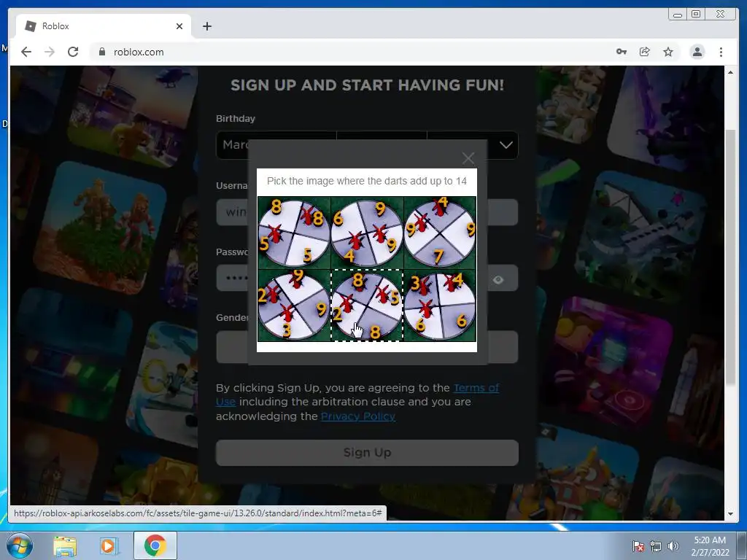Pick dartboard with numbers 6, 9, 9, 4
This screenshot has height=560, width=747.
[x=367, y=233]
